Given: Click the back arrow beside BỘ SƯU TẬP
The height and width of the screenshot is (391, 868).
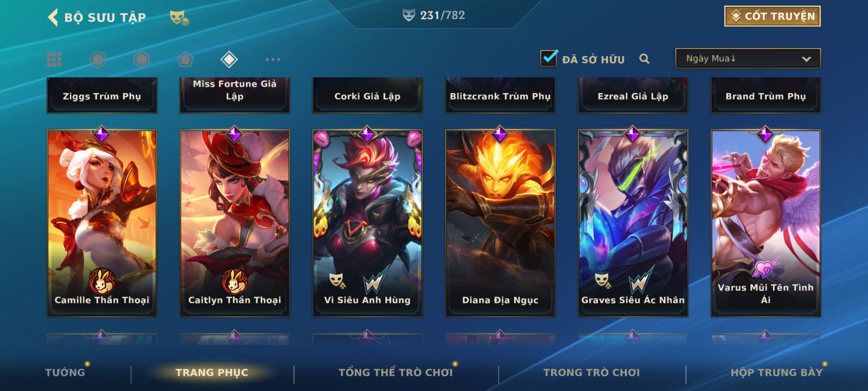Looking at the screenshot, I should point(53,17).
